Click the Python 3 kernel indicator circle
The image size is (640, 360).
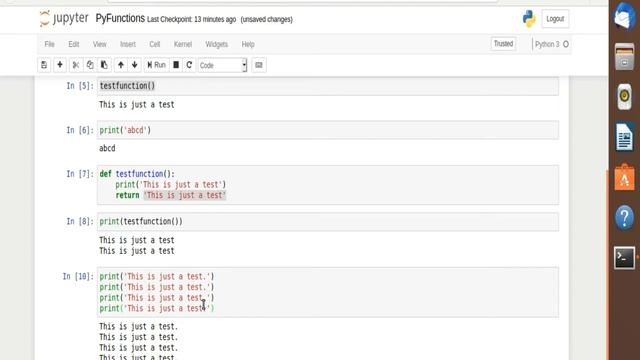click(566, 44)
